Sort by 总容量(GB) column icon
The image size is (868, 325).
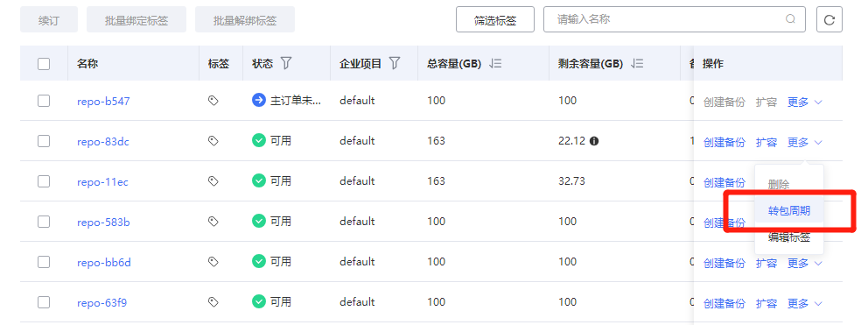495,64
